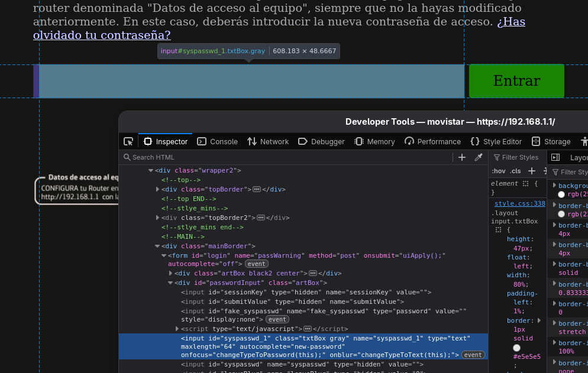Click the layout panel toggle icon
Screen dimensions: 588x373
coord(555,157)
